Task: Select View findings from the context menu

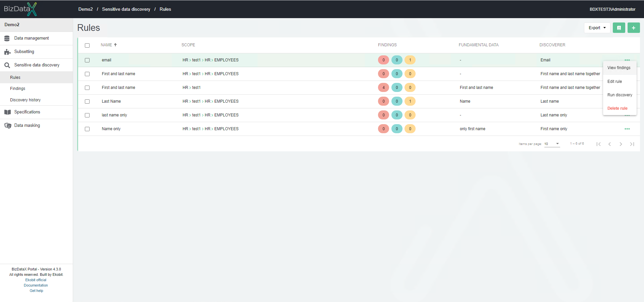Action: pyautogui.click(x=620, y=68)
